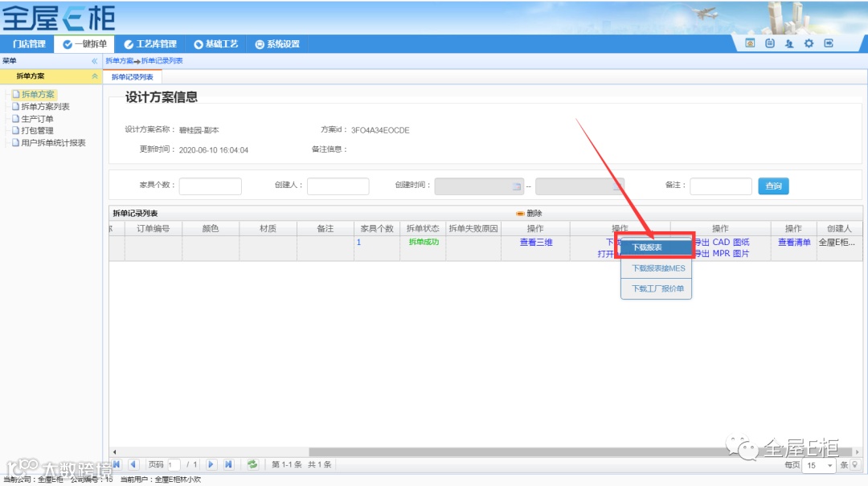Click 拆单方案 in the breadcrumb path

pos(119,61)
